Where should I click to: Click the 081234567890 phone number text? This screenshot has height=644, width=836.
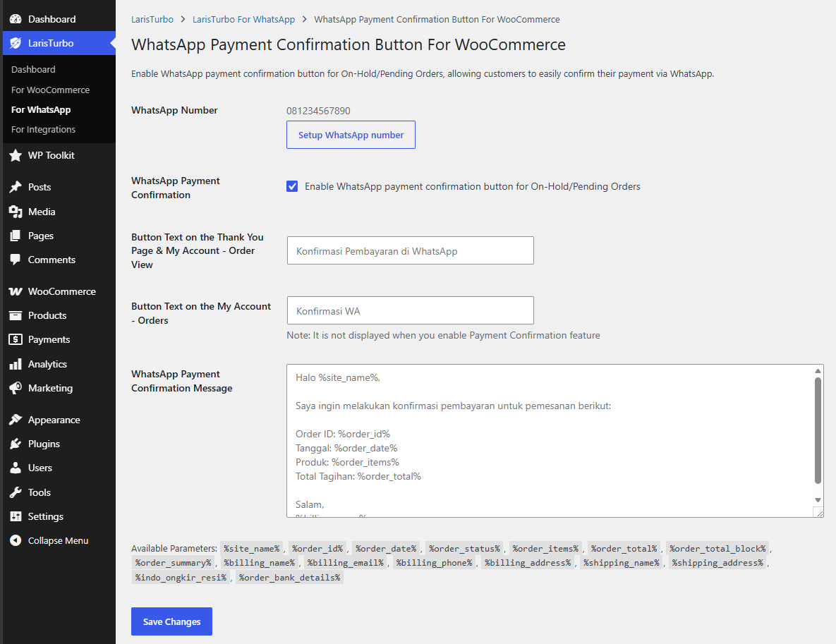[x=318, y=111]
